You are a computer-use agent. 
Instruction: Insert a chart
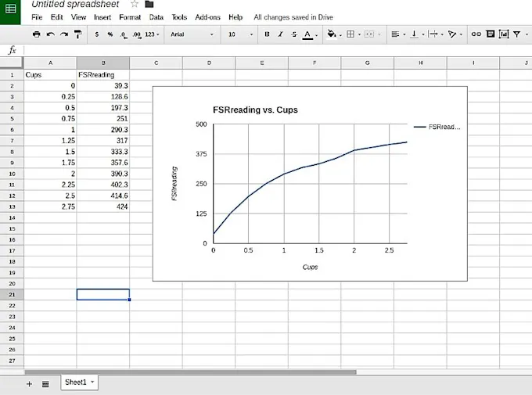[504, 34]
